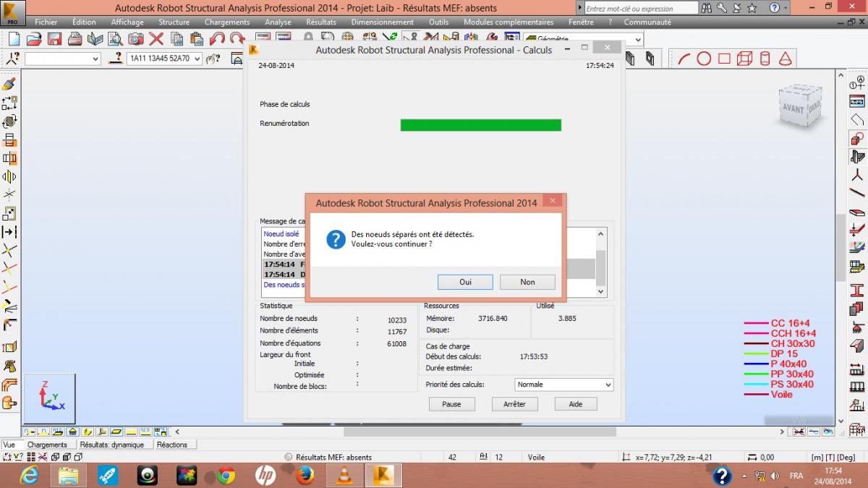The image size is (868, 488).
Task: Open Internet Explorer from the taskbar
Action: pyautogui.click(x=30, y=475)
